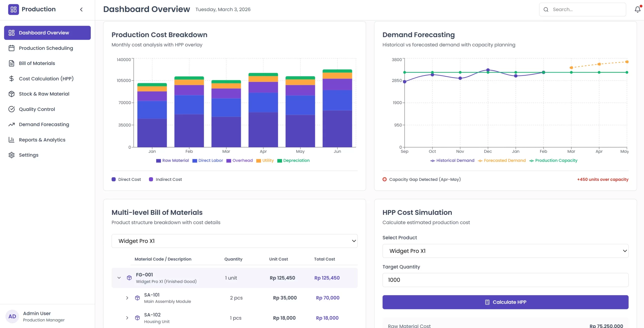644x328 pixels.
Task: Collapse the FG-001 Widget Pro X1 row
Action: click(x=119, y=278)
